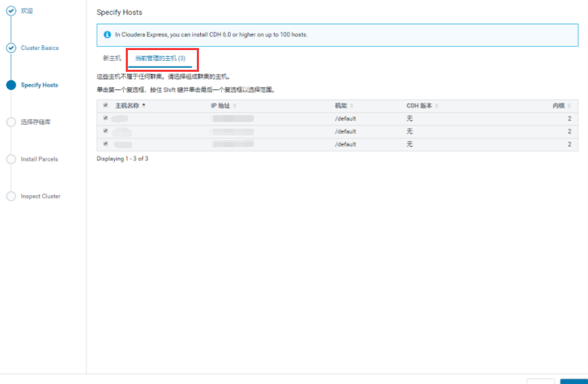
Task: Click the Cloudera Express info banner text
Action: click(x=211, y=35)
